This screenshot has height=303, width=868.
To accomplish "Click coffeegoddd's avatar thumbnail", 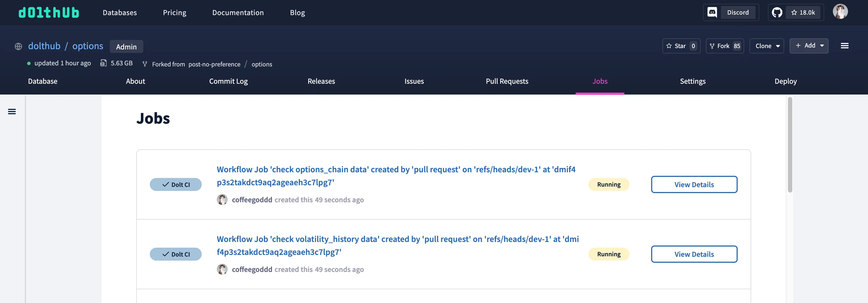I will coord(223,199).
